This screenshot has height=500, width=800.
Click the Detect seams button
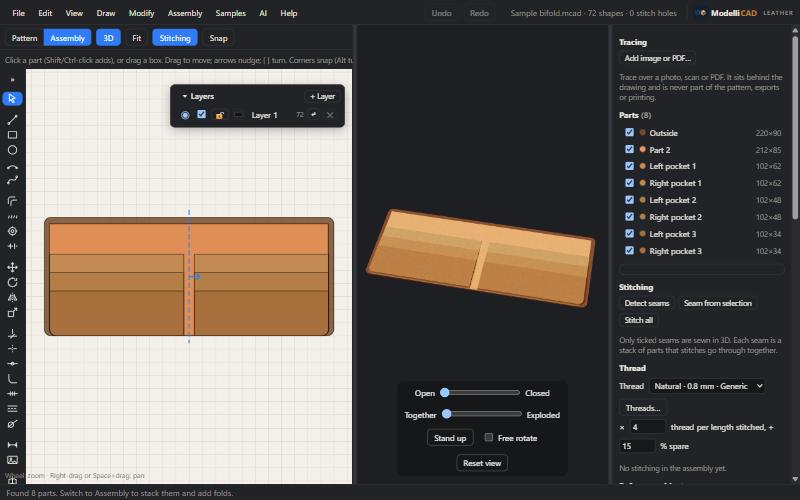click(646, 303)
